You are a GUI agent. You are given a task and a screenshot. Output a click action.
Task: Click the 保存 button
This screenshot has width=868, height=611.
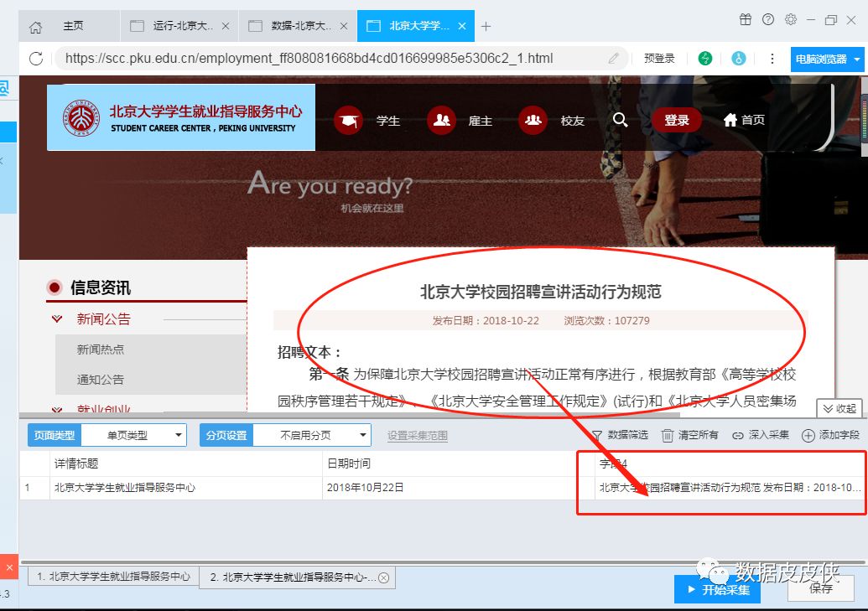820,588
